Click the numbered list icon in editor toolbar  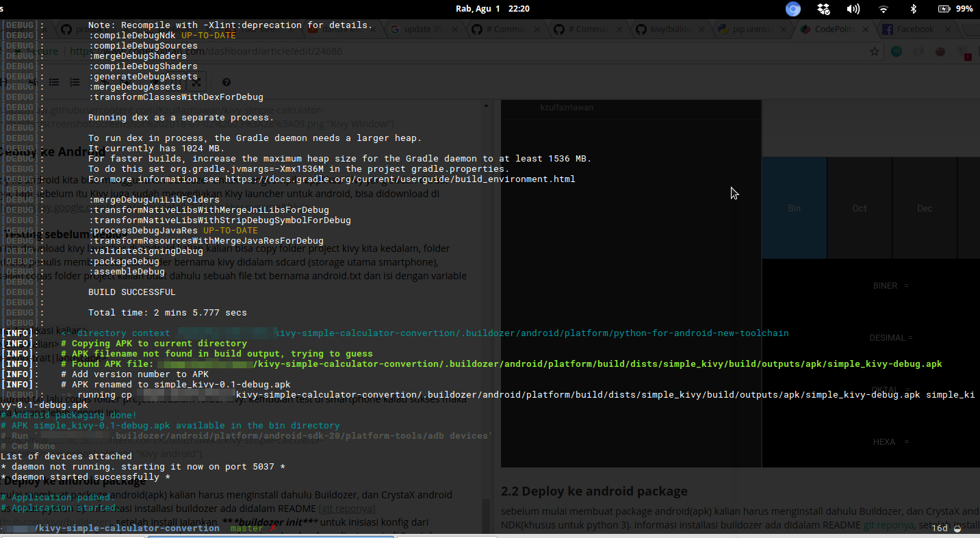click(73, 82)
